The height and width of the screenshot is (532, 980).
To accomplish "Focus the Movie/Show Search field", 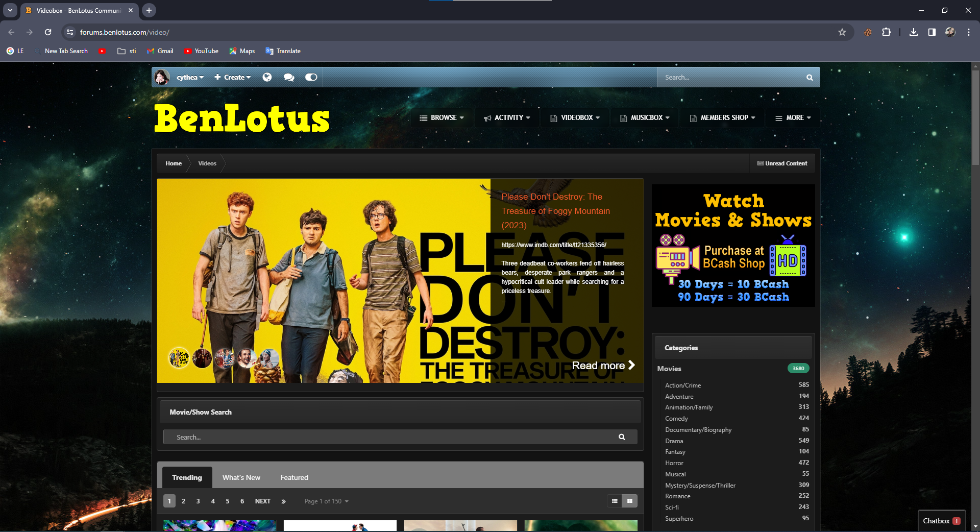I will pyautogui.click(x=390, y=437).
